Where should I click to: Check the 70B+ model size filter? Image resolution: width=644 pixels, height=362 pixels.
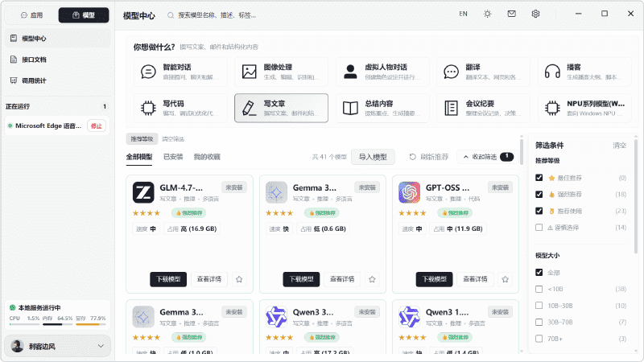(x=539, y=339)
